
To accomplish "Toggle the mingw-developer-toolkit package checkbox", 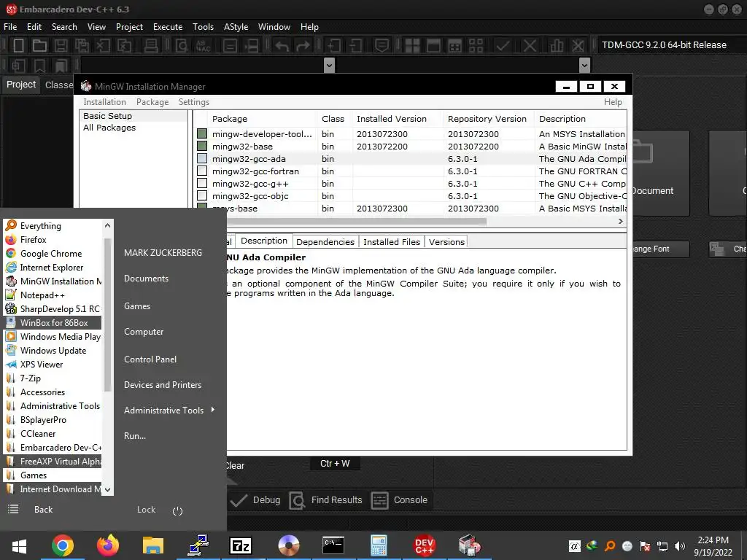I will click(x=202, y=134).
